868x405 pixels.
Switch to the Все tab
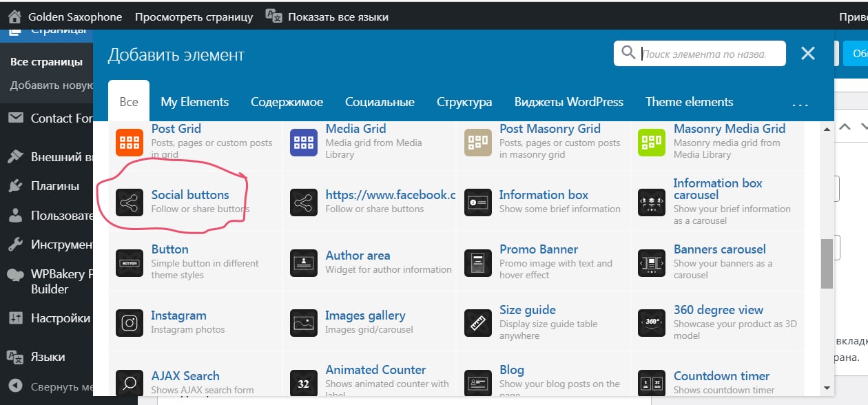point(129,101)
